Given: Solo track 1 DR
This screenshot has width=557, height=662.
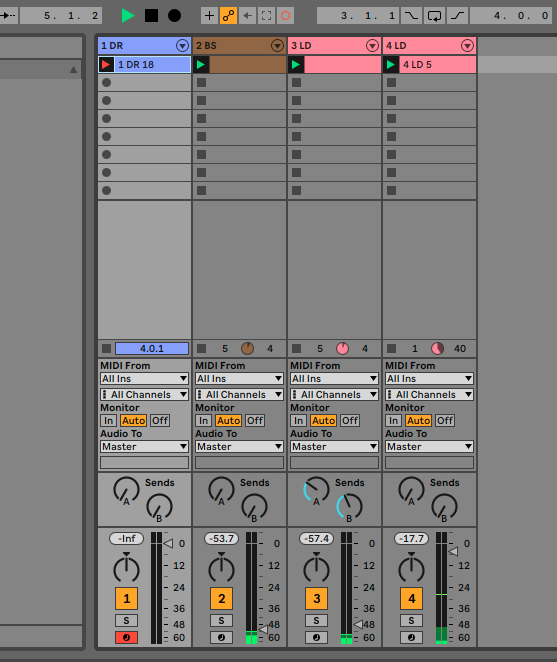Looking at the screenshot, I should (126, 620).
